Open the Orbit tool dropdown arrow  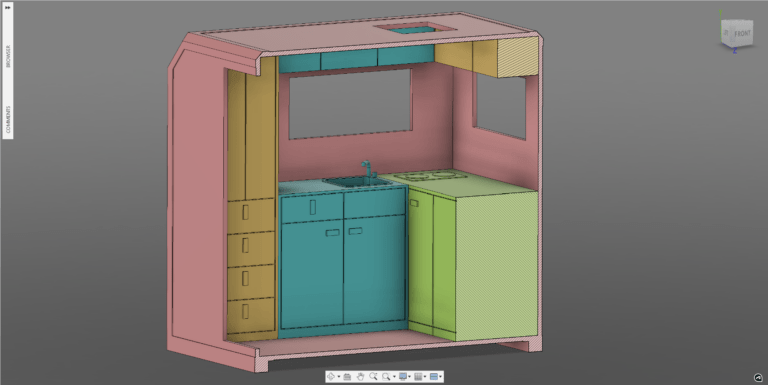pyautogui.click(x=339, y=377)
